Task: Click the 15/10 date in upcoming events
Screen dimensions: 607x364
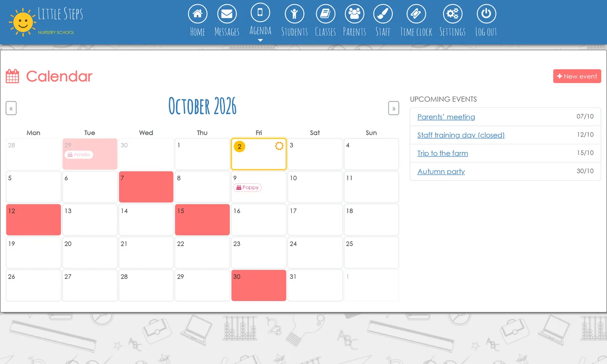Action: click(x=585, y=153)
